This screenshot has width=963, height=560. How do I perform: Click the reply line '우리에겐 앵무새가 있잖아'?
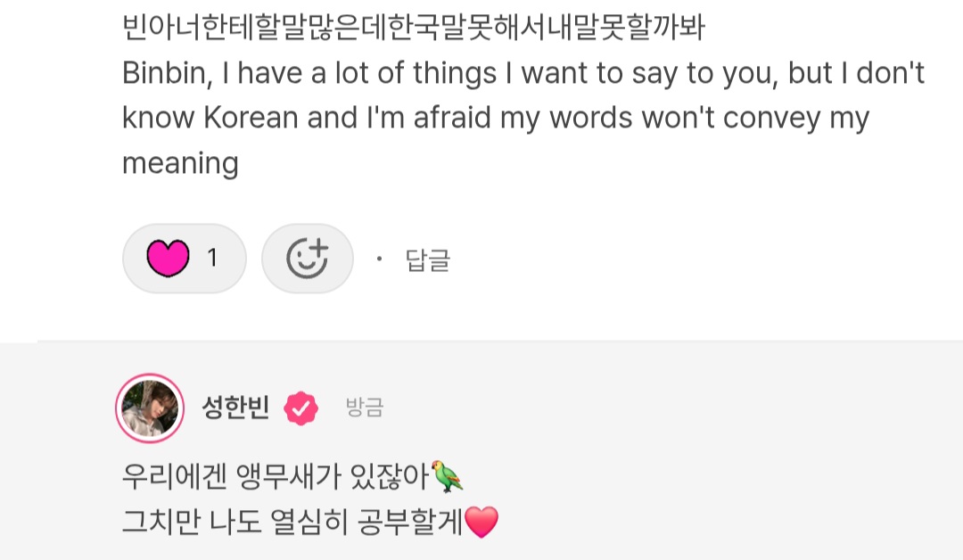[x=276, y=476]
